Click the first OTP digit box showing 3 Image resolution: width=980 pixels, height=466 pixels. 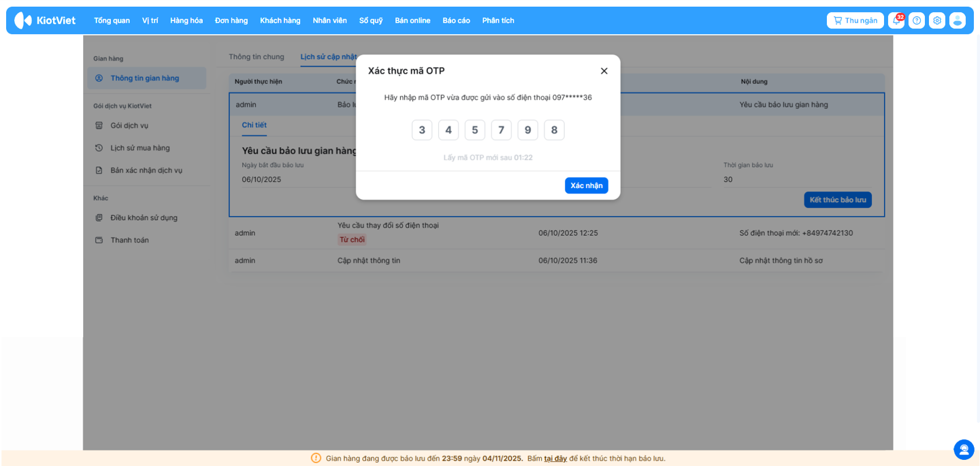pos(422,130)
